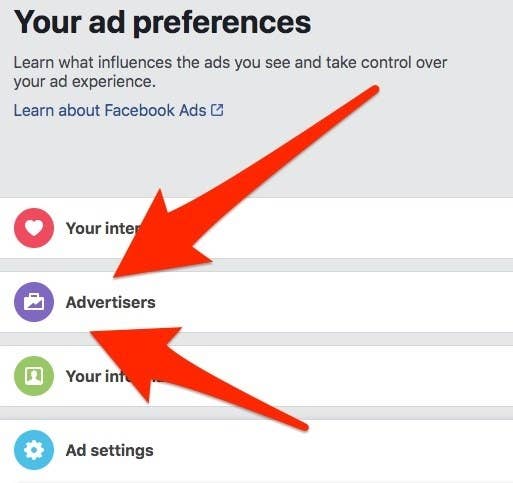Screen dimensions: 513x483
Task: Click the external link icon beside Facebook Ads
Action: point(217,110)
